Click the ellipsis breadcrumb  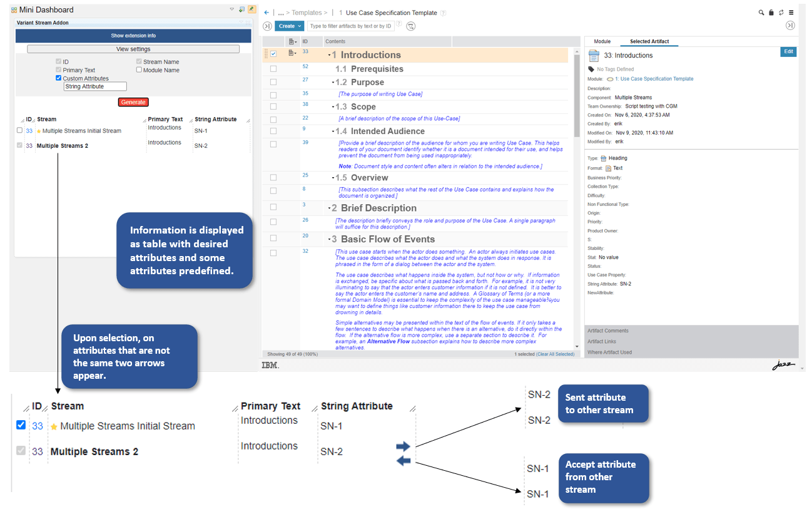(281, 13)
